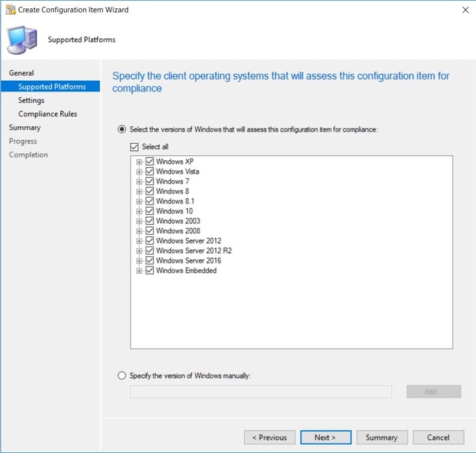The image size is (476, 453).
Task: Uncheck the Windows 8 checkbox
Action: click(x=150, y=191)
